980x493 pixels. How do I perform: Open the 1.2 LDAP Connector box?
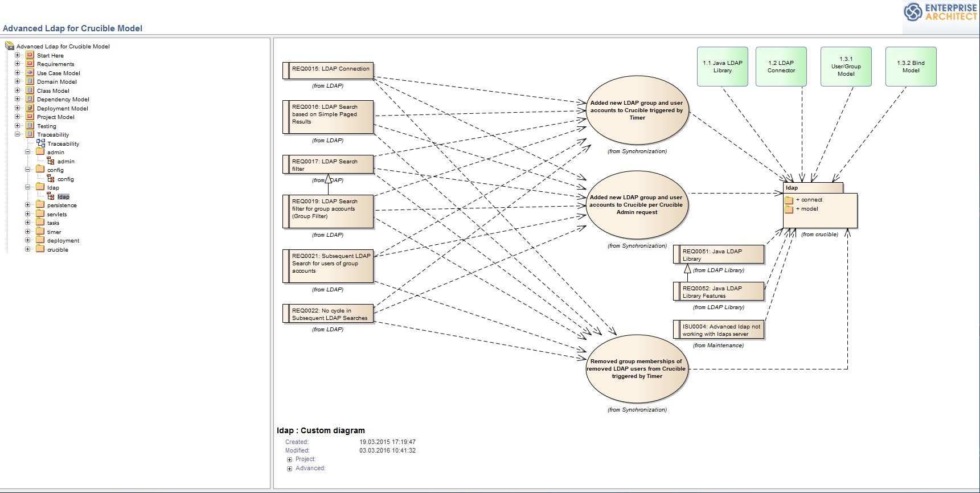(781, 67)
